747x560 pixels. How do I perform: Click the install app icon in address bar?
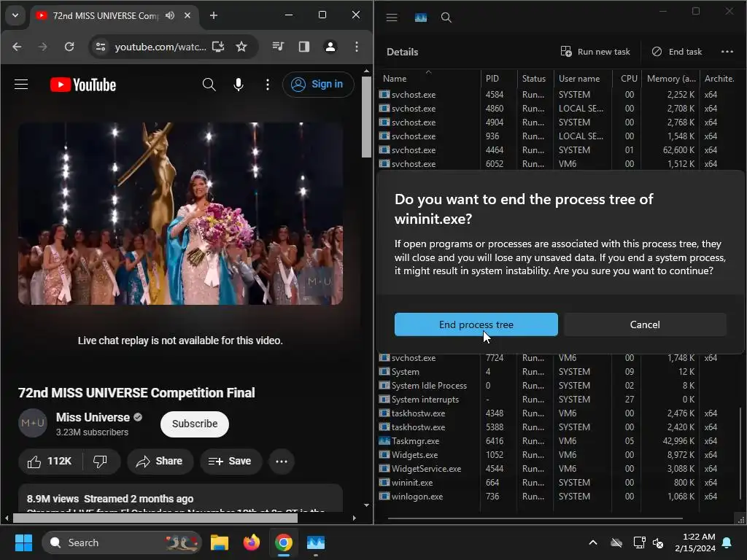click(x=218, y=47)
